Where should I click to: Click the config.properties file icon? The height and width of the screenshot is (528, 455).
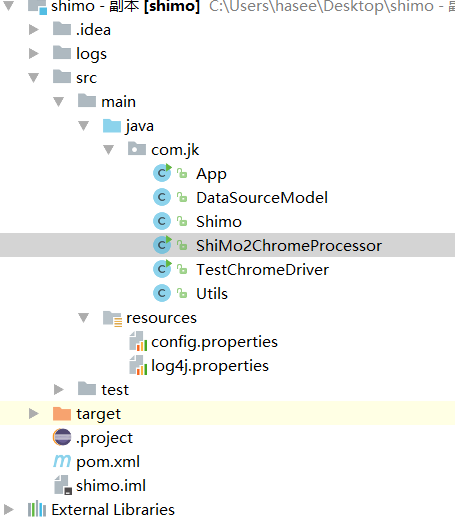(x=138, y=341)
